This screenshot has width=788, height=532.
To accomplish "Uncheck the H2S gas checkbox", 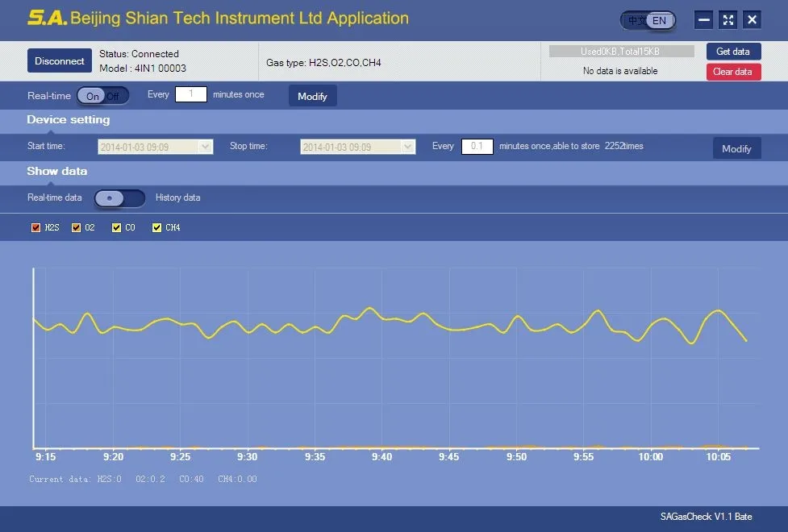I will [35, 228].
